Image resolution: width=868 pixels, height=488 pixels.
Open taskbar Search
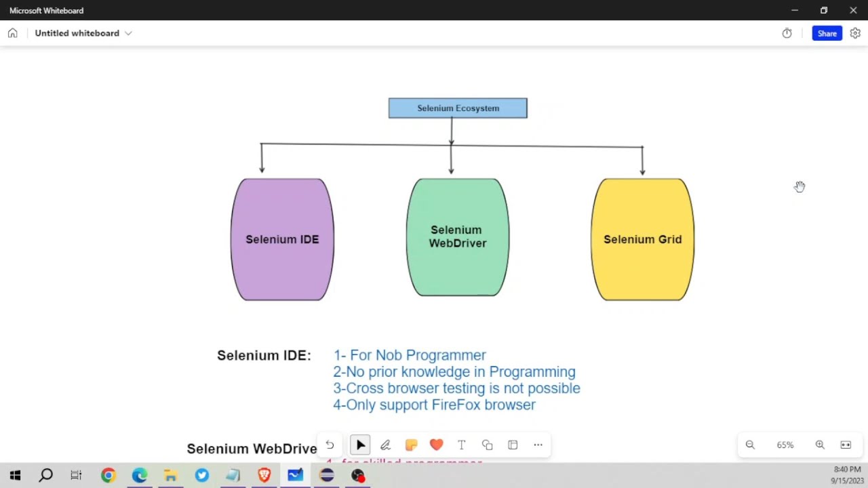46,476
